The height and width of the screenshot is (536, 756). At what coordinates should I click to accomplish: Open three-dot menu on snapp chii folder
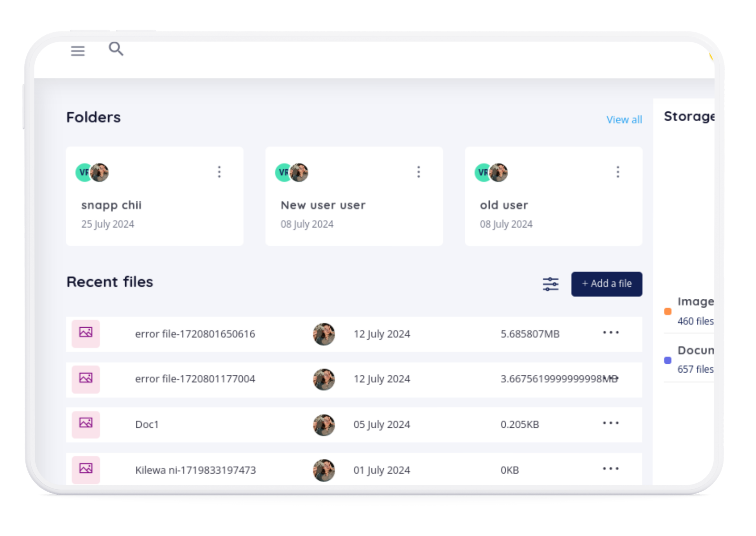[219, 172]
